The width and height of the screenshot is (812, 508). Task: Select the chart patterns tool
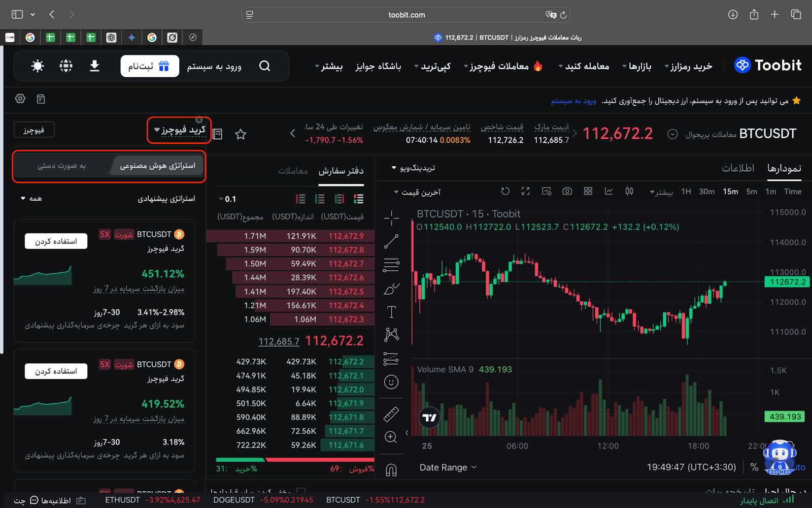click(x=391, y=334)
